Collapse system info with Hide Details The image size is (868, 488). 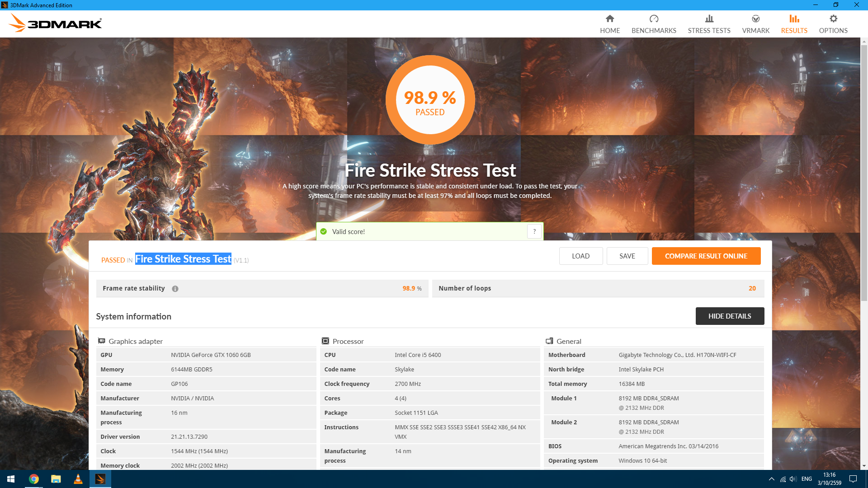tap(729, 316)
